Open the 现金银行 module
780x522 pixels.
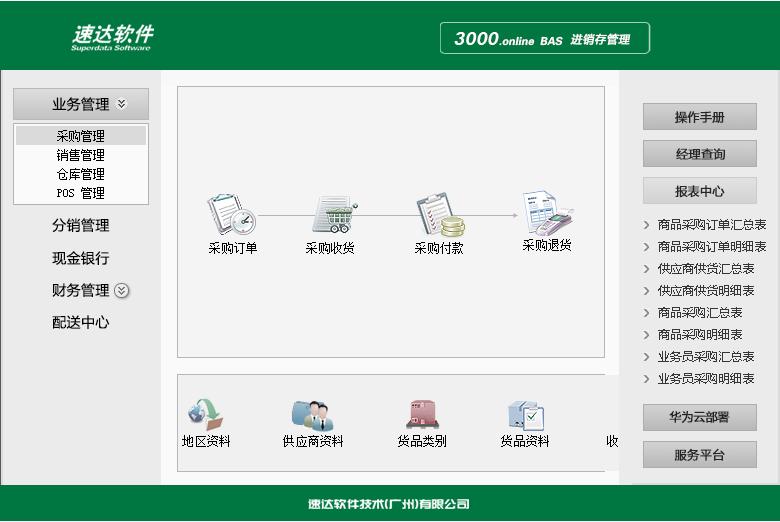point(81,258)
